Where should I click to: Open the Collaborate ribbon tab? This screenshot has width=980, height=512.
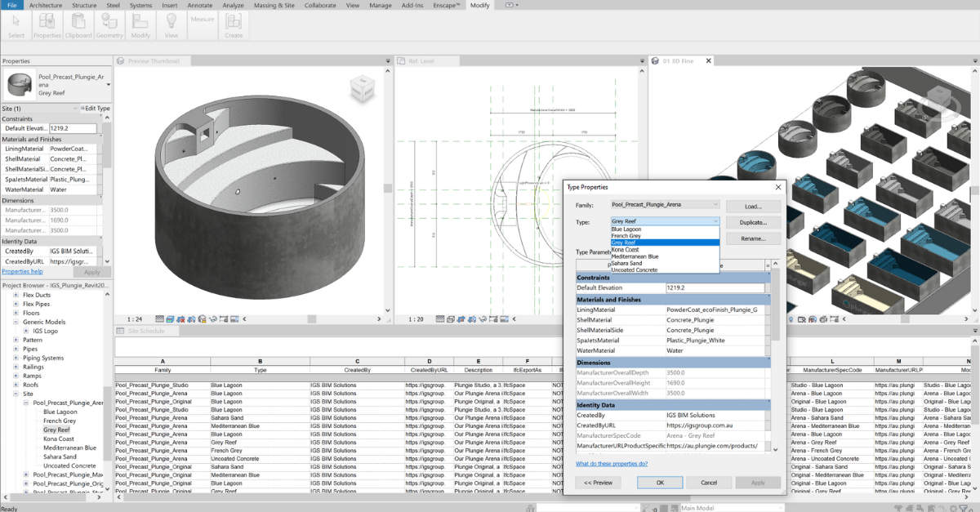point(319,5)
